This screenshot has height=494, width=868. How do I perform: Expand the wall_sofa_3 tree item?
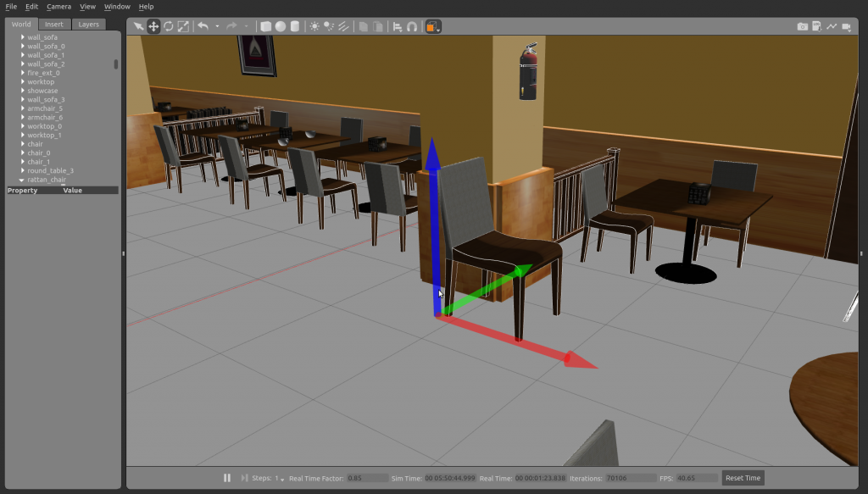coord(23,99)
